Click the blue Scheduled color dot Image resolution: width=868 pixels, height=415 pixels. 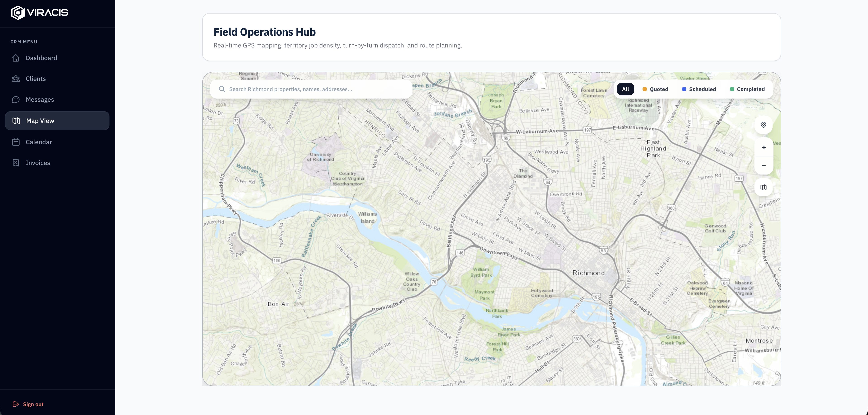click(684, 89)
